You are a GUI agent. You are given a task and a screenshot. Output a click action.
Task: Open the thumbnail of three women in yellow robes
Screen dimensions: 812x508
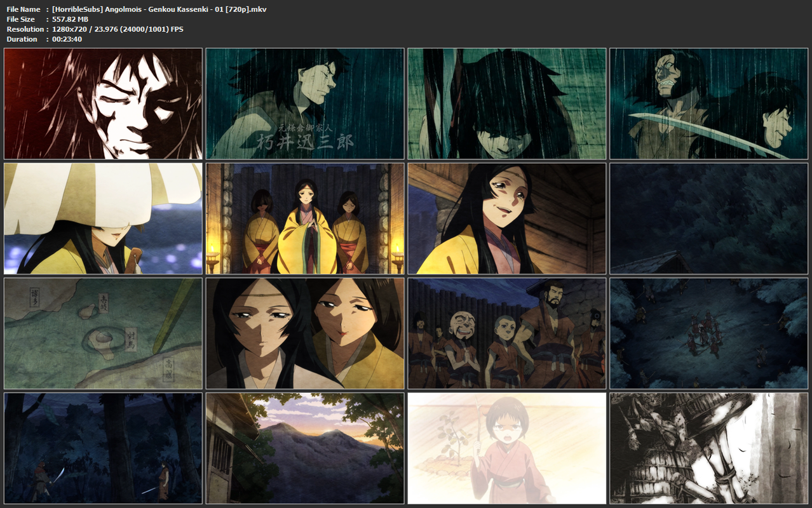(x=305, y=218)
